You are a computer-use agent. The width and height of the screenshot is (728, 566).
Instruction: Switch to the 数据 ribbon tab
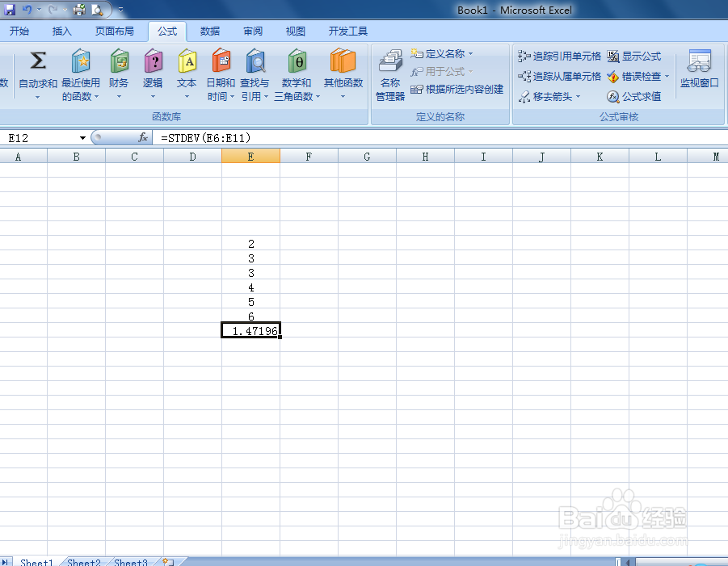[x=208, y=31]
